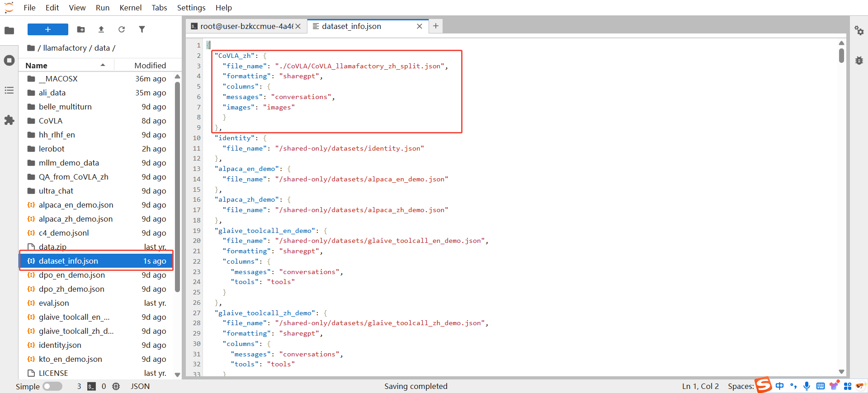Screen dimensions: 868x393
Task: Open the Running Terminals and Kernels panel
Action: [9, 61]
